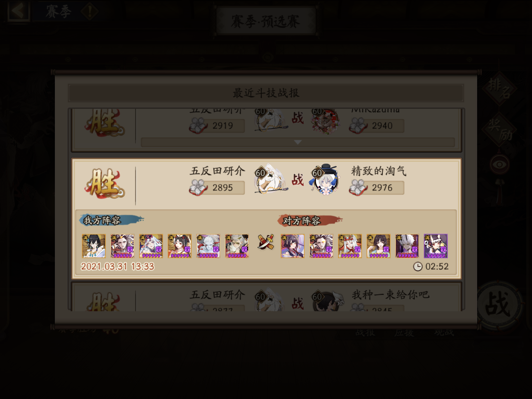Click the crossed swords replay icon
The width and height of the screenshot is (532, 399).
pos(265,242)
